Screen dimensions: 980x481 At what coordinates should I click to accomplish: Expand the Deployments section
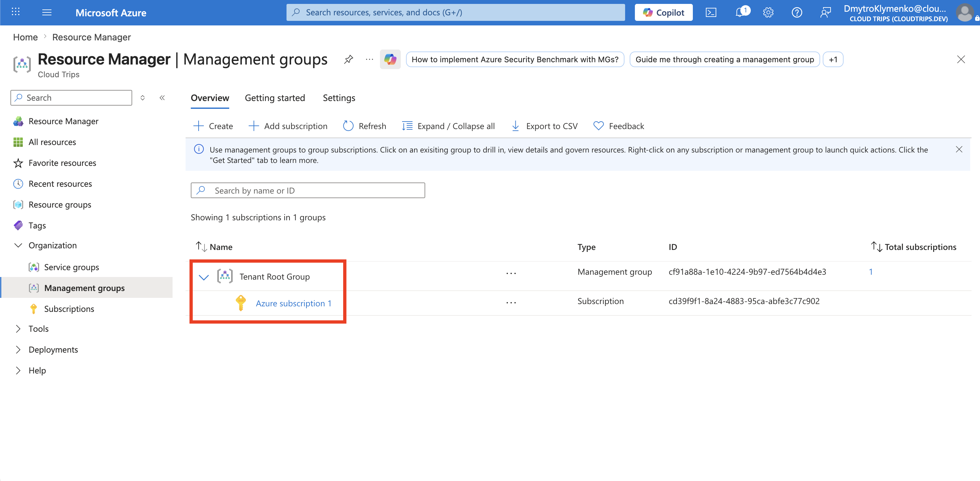(18, 350)
